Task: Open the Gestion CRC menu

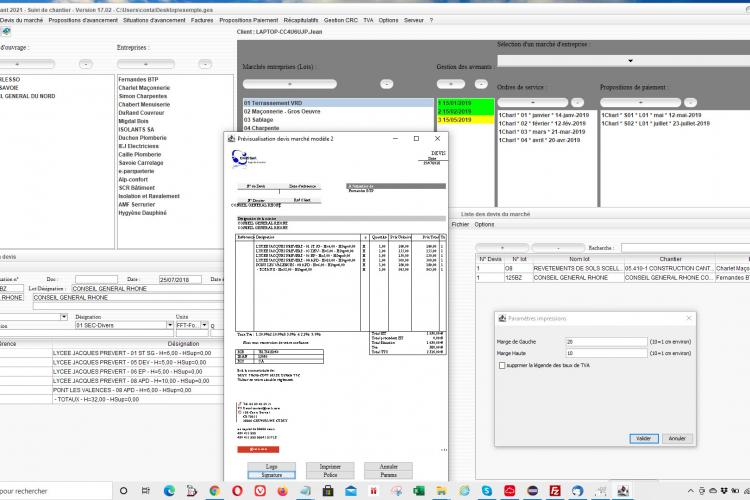Action: click(341, 20)
